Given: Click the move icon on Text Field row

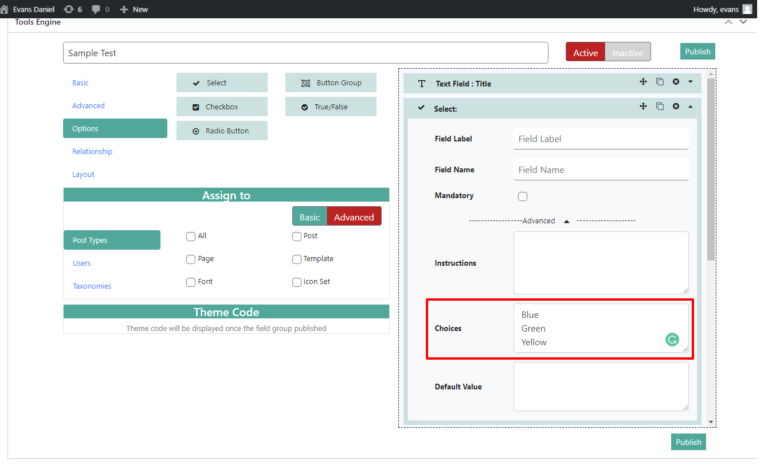Looking at the screenshot, I should (643, 82).
